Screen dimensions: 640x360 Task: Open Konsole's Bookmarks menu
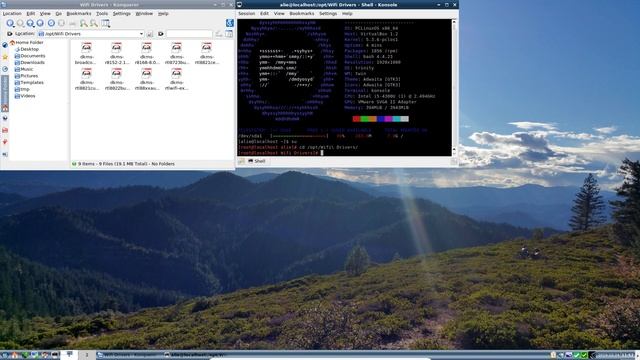[x=302, y=13]
